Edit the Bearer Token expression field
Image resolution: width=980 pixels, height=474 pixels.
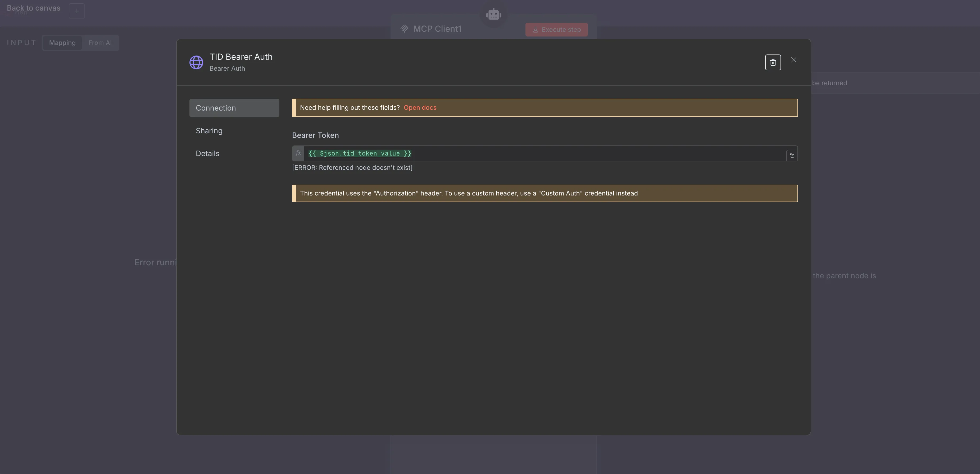click(545, 153)
